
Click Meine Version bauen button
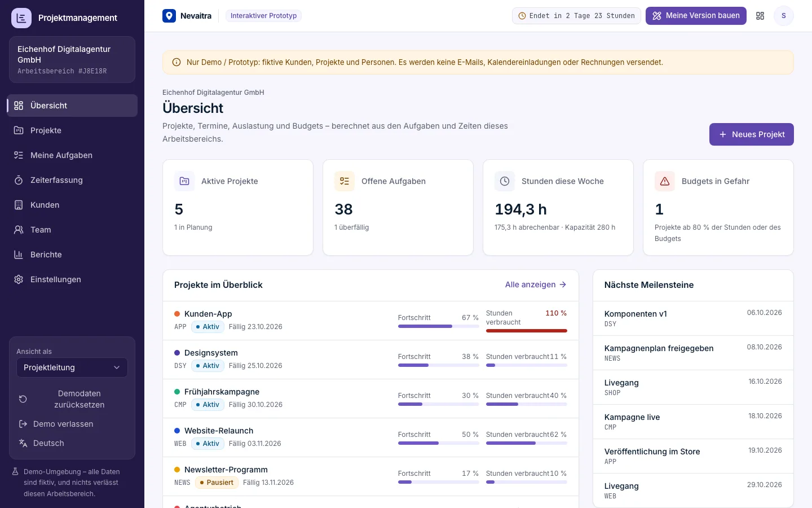point(696,16)
